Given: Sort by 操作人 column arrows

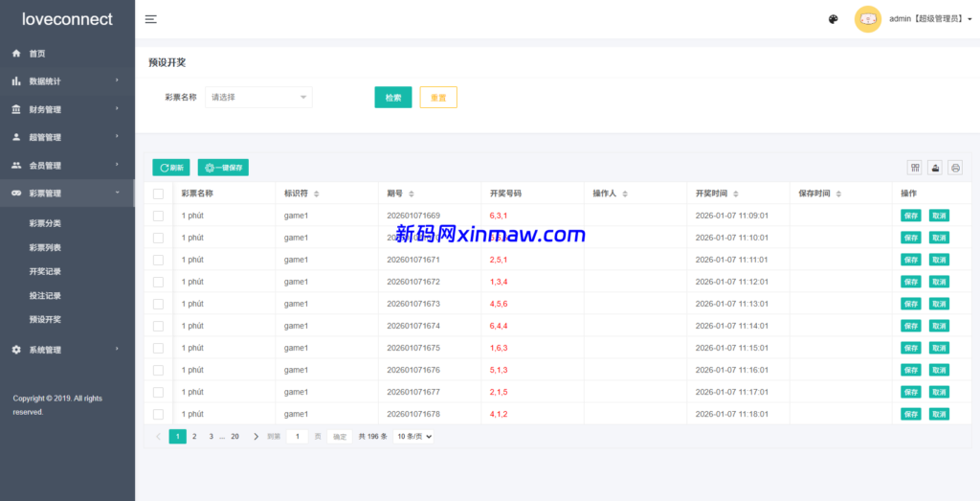Looking at the screenshot, I should pyautogui.click(x=624, y=194).
